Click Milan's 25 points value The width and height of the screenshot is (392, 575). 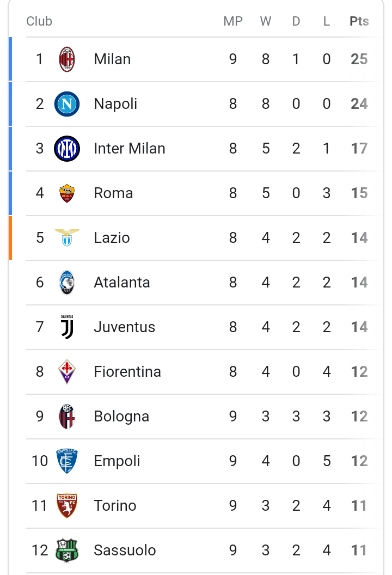click(359, 59)
